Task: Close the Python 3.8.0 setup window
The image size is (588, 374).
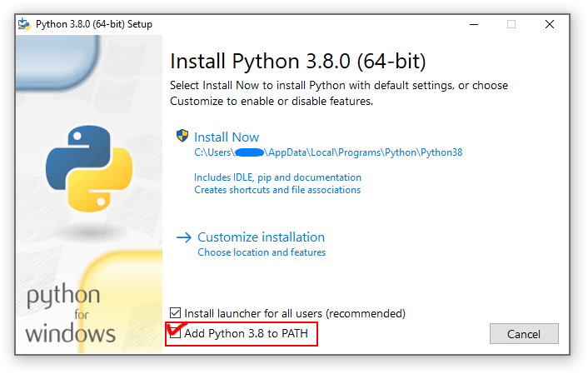Action: point(550,24)
